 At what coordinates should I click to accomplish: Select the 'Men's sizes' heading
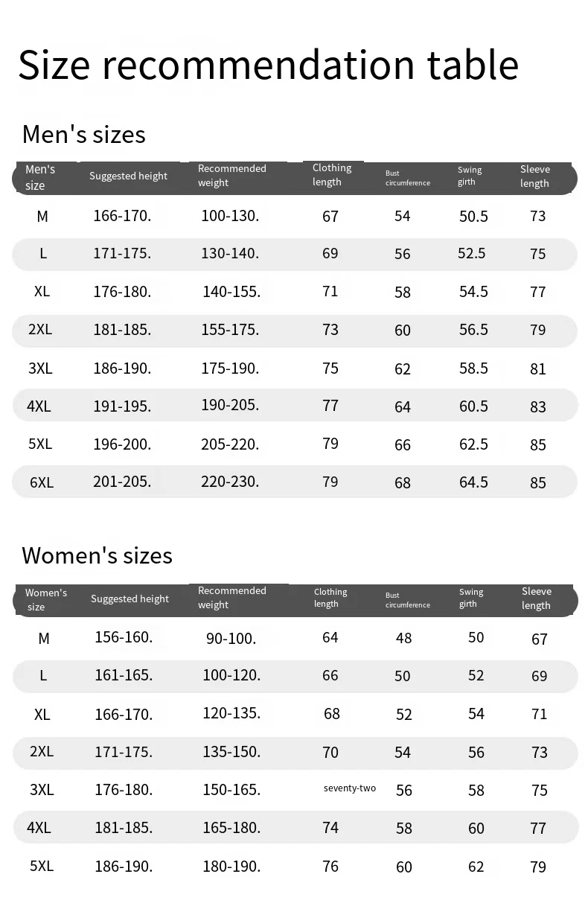[84, 135]
